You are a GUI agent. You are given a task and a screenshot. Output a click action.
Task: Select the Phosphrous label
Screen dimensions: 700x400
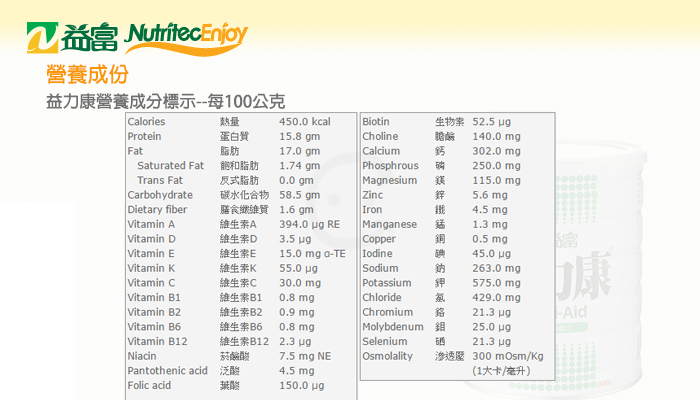tap(391, 166)
